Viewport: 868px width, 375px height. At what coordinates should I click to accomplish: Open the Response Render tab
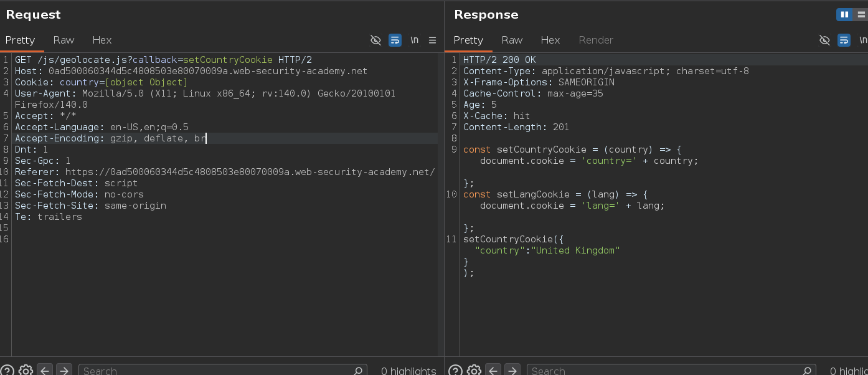coord(596,40)
